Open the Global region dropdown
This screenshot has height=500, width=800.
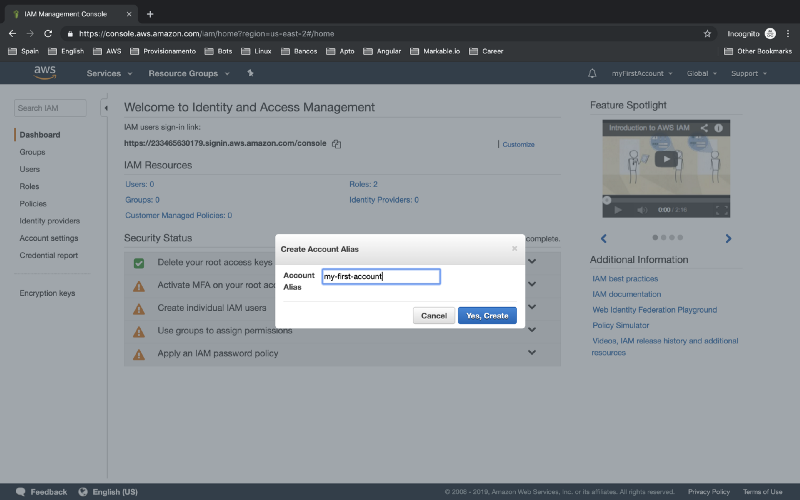pyautogui.click(x=702, y=73)
